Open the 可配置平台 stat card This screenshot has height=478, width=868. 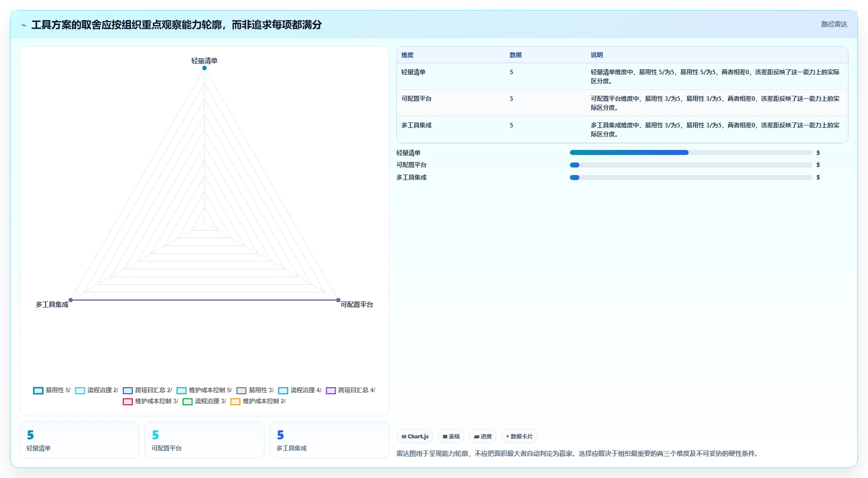click(x=204, y=440)
